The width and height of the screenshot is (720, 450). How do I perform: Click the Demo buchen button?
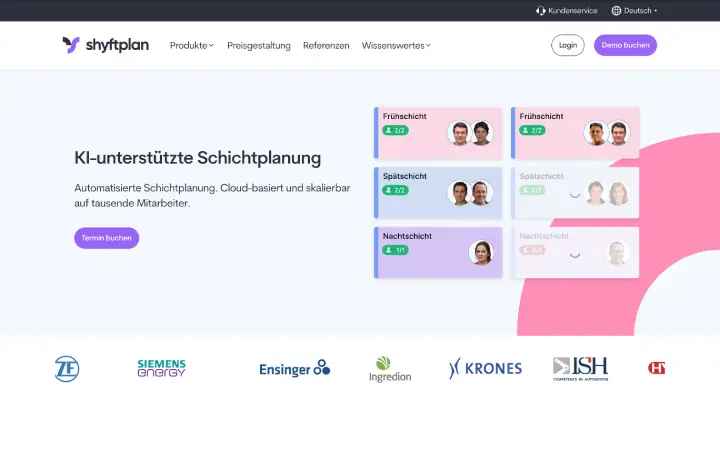point(625,45)
